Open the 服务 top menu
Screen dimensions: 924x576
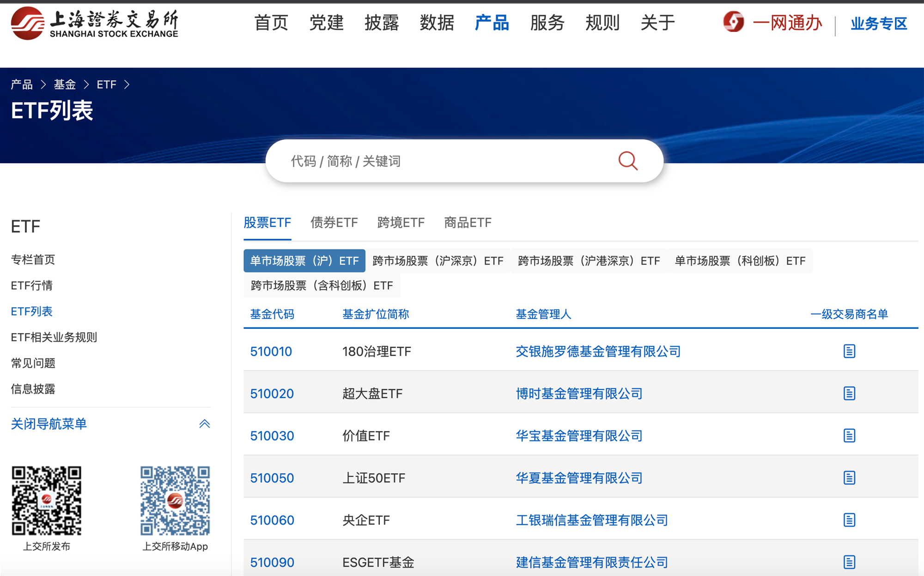tap(547, 23)
